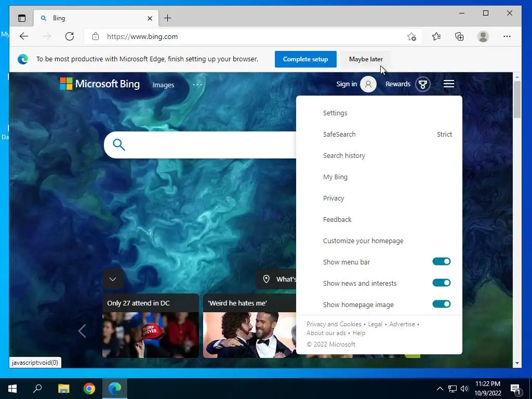Open the Legal footer link

[x=375, y=324]
